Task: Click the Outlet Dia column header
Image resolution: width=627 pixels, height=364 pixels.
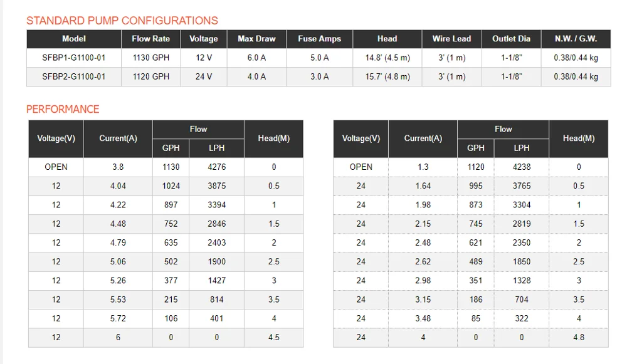Action: (511, 39)
